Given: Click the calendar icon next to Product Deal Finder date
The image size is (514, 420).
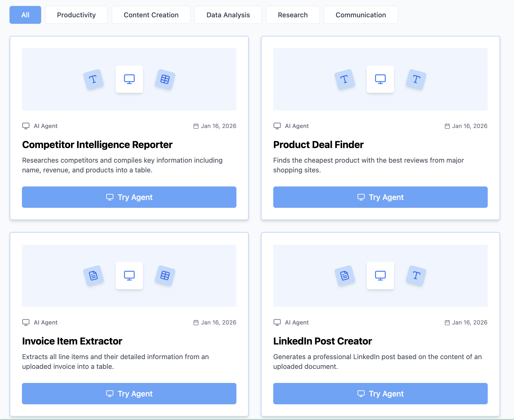Looking at the screenshot, I should [x=447, y=126].
